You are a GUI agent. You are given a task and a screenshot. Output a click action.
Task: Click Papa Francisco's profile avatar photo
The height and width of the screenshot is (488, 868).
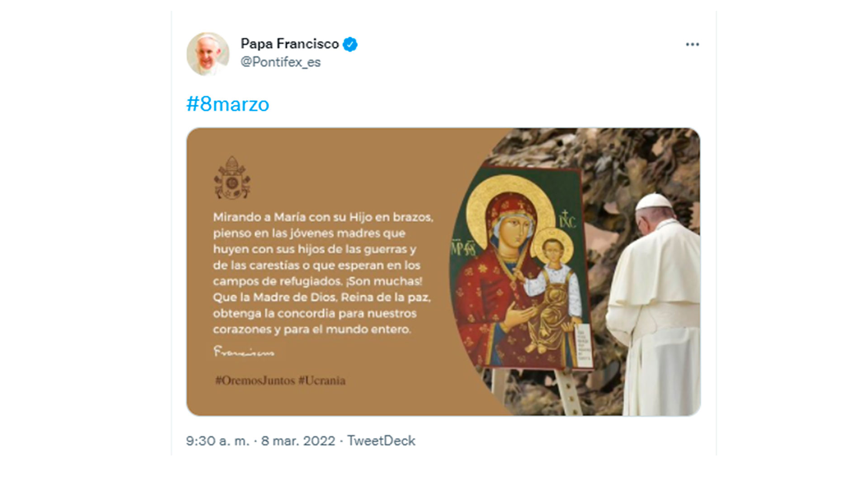[208, 54]
